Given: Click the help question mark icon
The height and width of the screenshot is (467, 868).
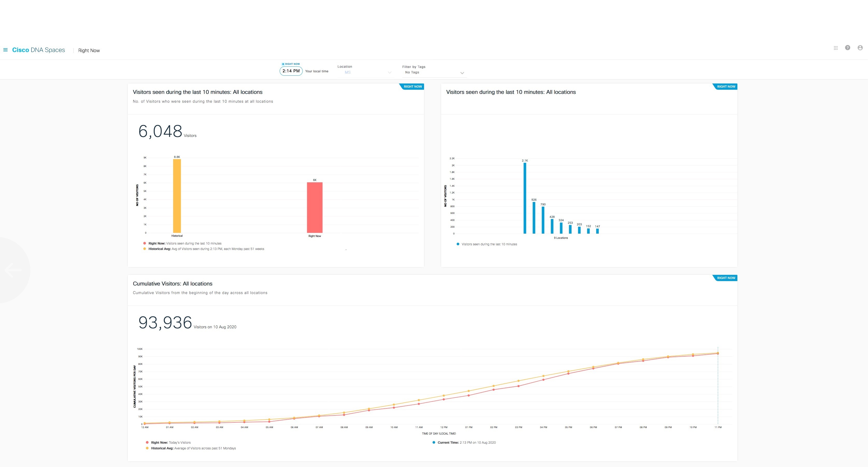Looking at the screenshot, I should pos(848,48).
